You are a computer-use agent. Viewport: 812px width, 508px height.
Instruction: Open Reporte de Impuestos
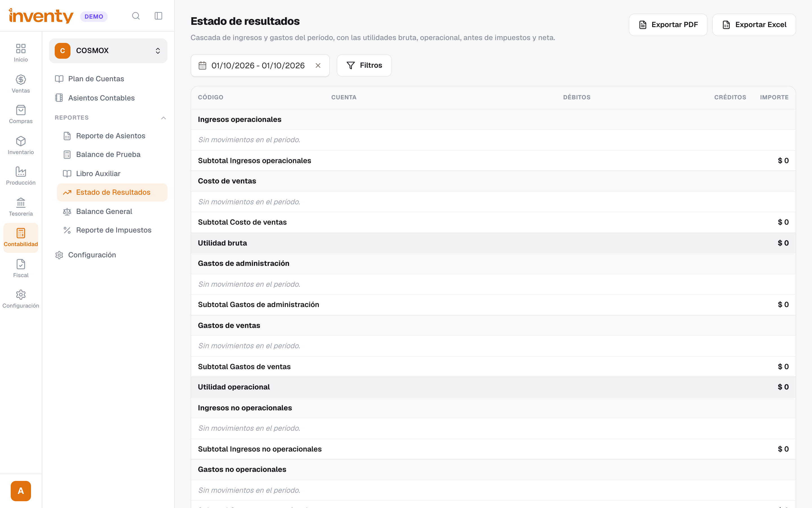point(112,230)
